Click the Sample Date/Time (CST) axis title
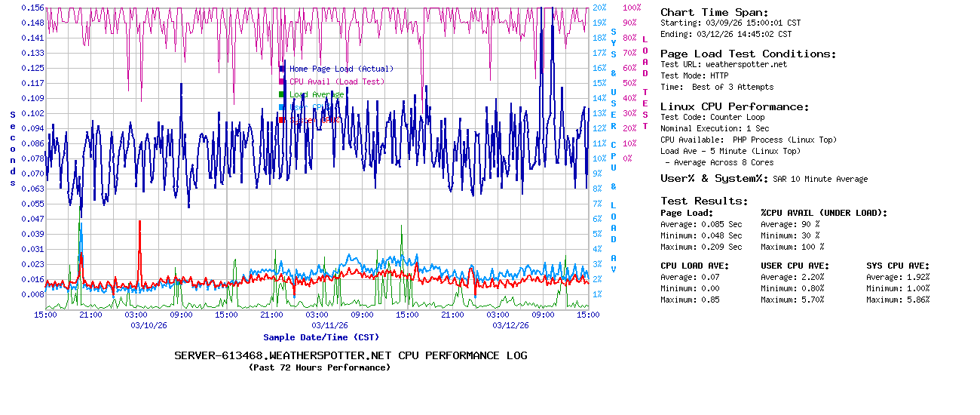 pos(320,337)
